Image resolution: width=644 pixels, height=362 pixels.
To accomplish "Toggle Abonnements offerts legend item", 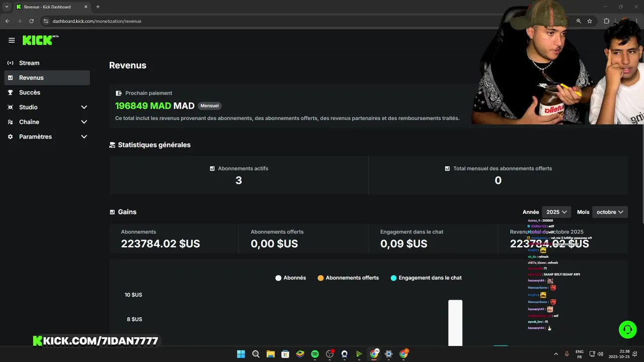I will click(348, 278).
